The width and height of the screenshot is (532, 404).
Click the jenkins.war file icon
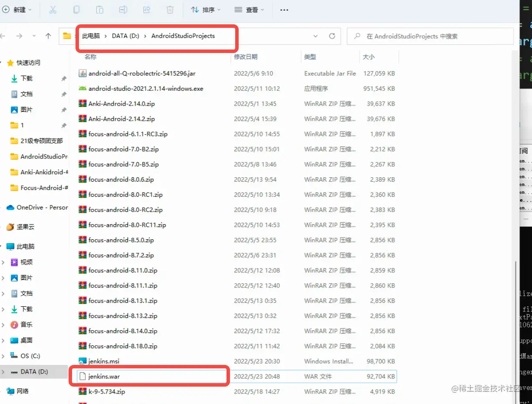click(x=82, y=376)
